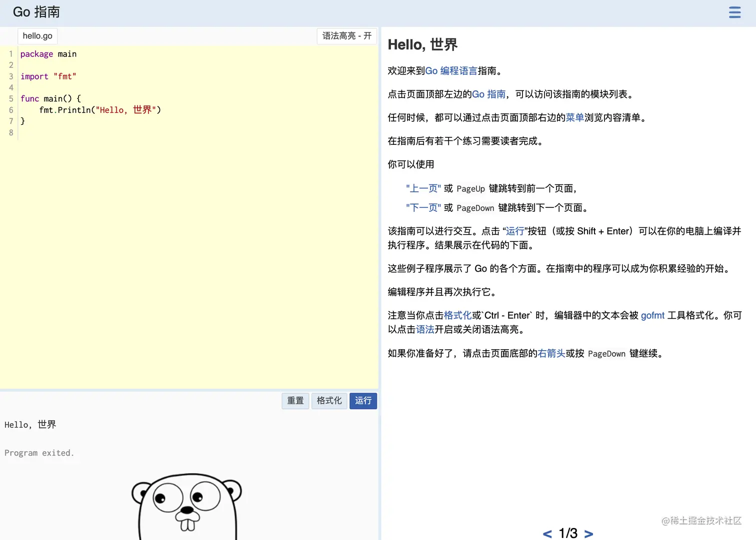Open the Go 编程语言 link
The width and height of the screenshot is (756, 540).
pyautogui.click(x=451, y=71)
